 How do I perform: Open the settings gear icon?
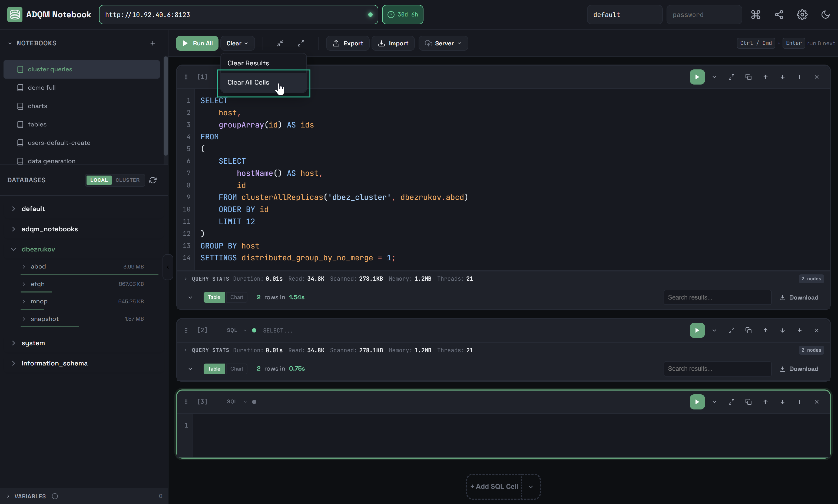tap(802, 15)
